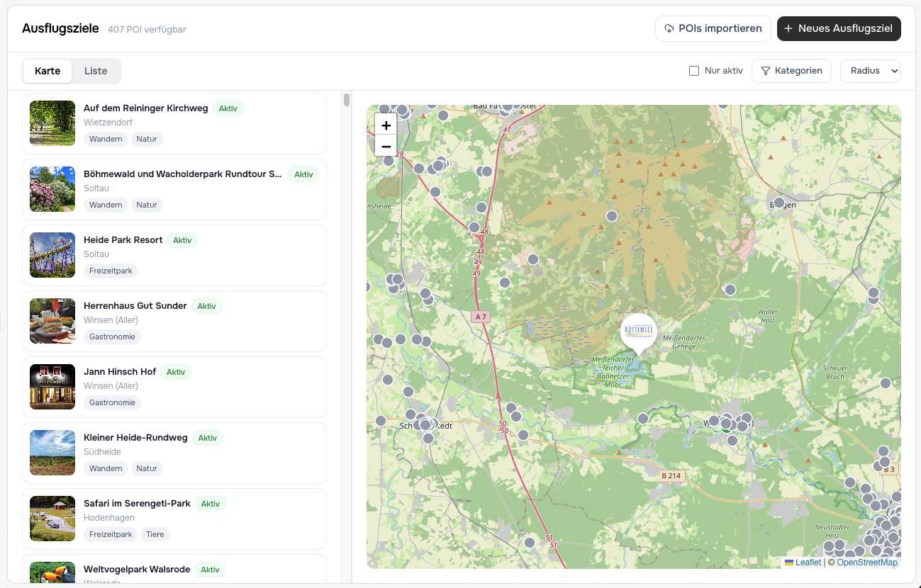The width and height of the screenshot is (921, 588).
Task: Click the plus icon in Neues Ausflugsziel
Action: point(788,29)
